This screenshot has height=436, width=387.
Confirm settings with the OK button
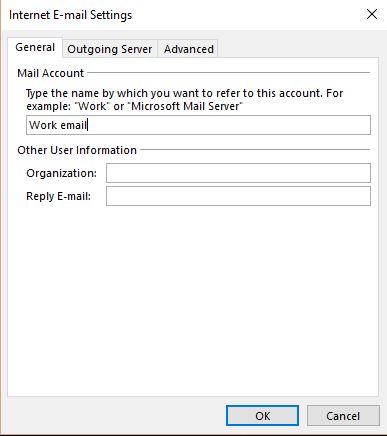(262, 416)
